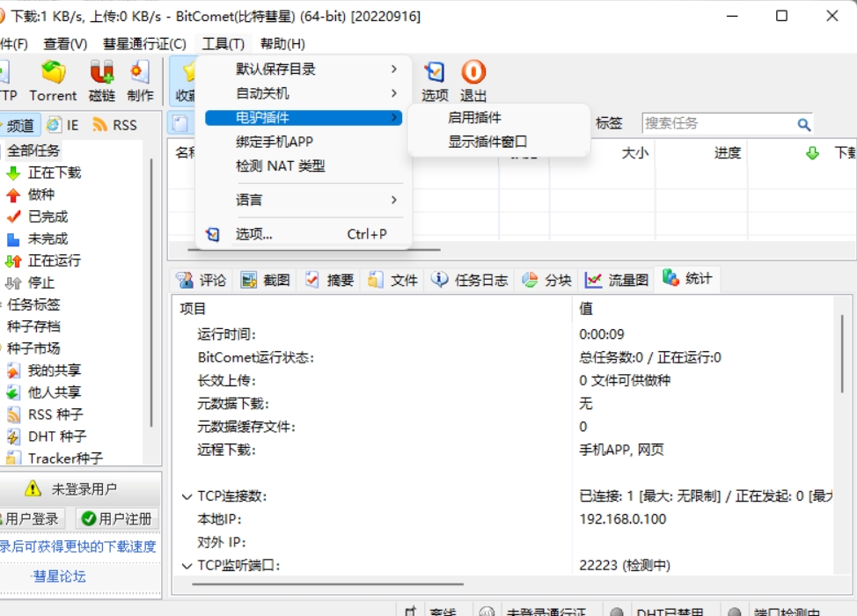Open 选项 options toolbar icon
Image resolution: width=857 pixels, height=616 pixels.
click(x=435, y=81)
